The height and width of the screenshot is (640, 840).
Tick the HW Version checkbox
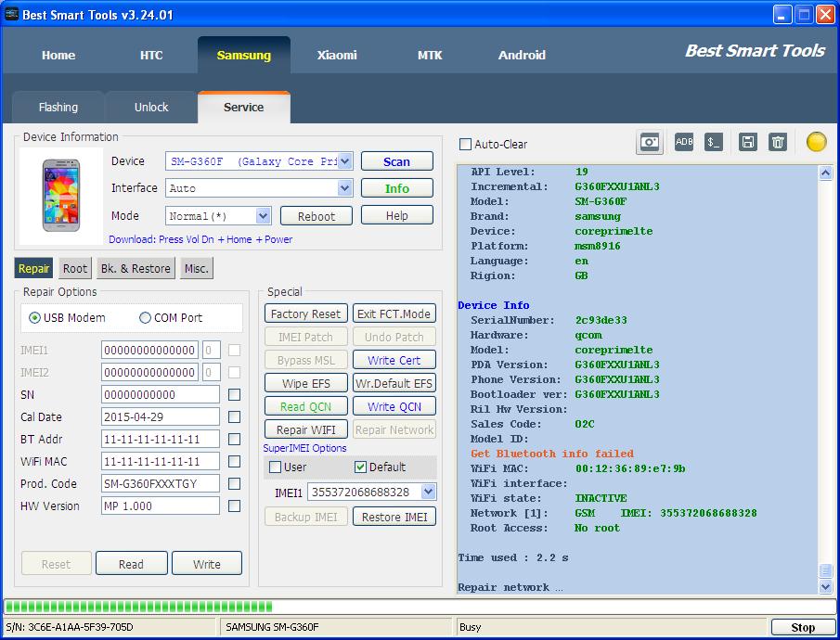coord(234,506)
